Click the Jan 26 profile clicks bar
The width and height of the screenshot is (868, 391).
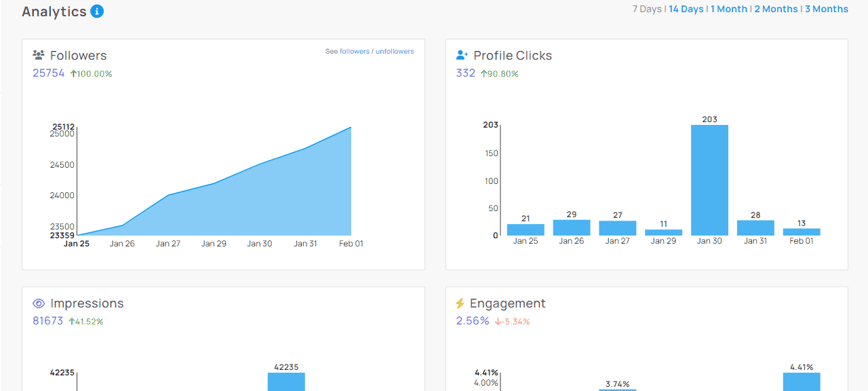572,228
